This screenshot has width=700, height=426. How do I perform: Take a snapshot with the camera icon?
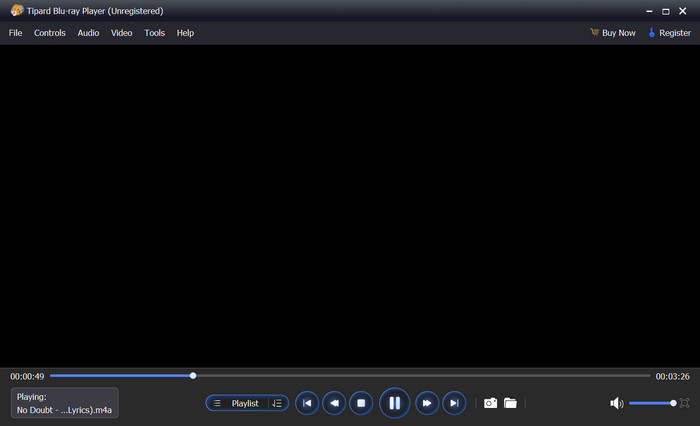pos(490,403)
